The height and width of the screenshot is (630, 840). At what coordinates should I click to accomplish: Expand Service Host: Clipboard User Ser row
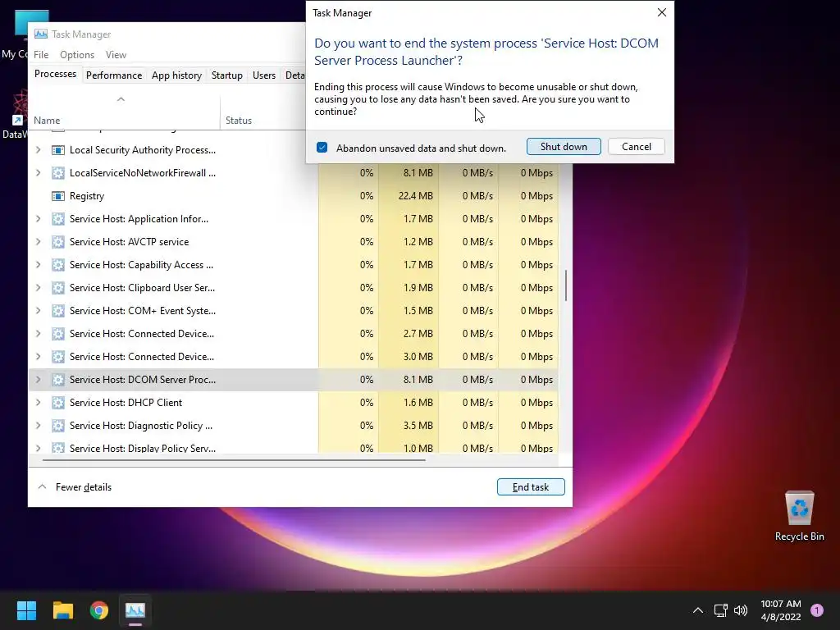tap(38, 288)
